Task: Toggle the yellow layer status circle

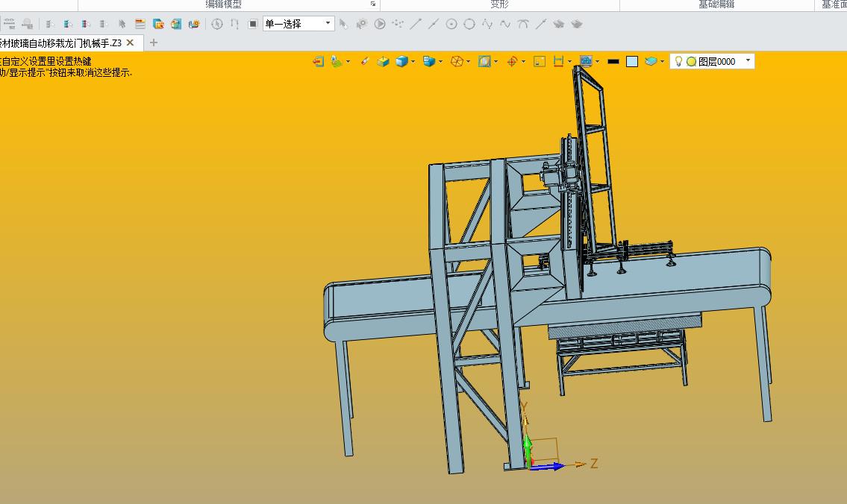Action: pyautogui.click(x=691, y=62)
